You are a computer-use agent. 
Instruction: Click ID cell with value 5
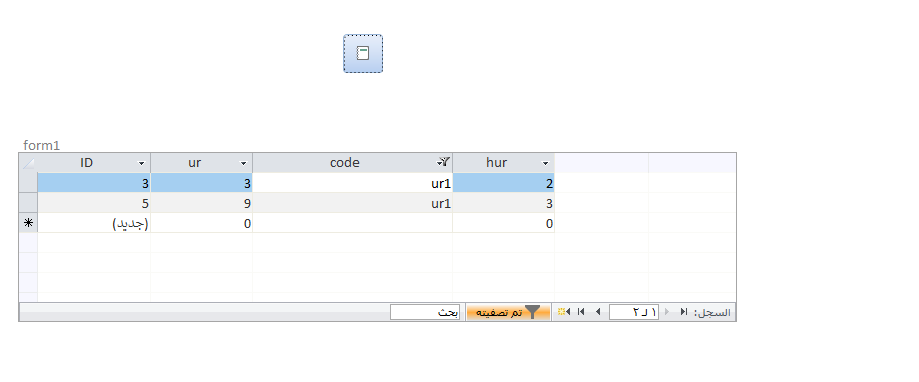click(94, 203)
